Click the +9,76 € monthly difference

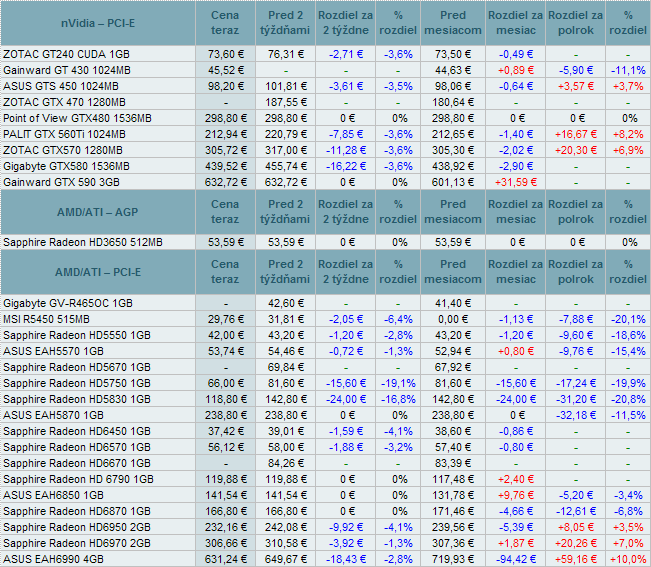coord(516,496)
